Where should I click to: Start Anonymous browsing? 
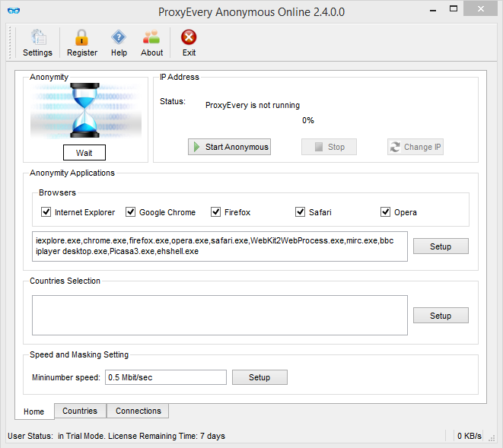click(229, 147)
